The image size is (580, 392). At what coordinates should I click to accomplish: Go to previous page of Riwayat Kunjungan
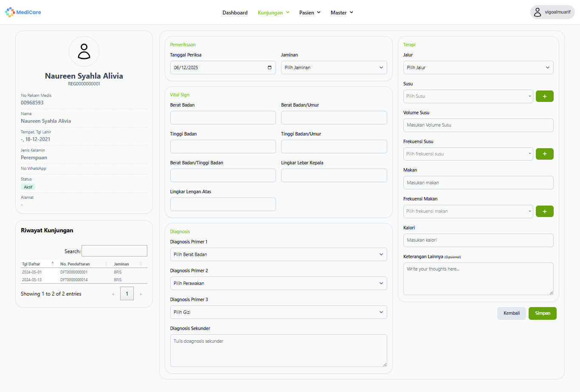(113, 294)
